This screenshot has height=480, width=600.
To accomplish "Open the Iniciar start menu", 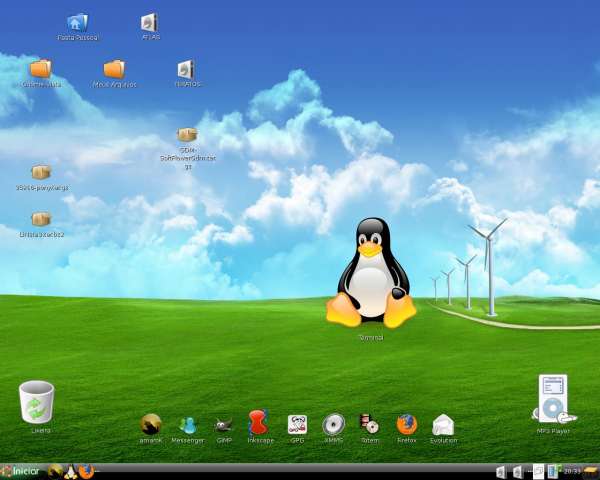I will (20, 471).
